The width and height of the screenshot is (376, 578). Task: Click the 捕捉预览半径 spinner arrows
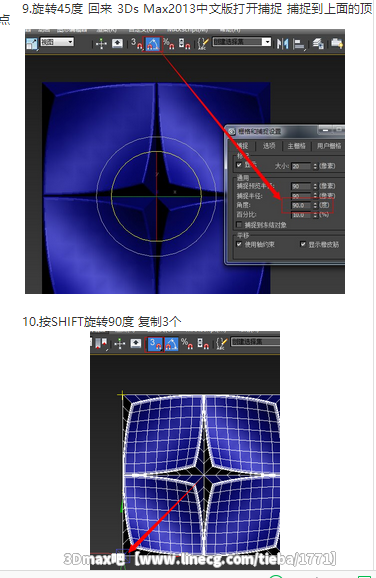pyautogui.click(x=315, y=186)
